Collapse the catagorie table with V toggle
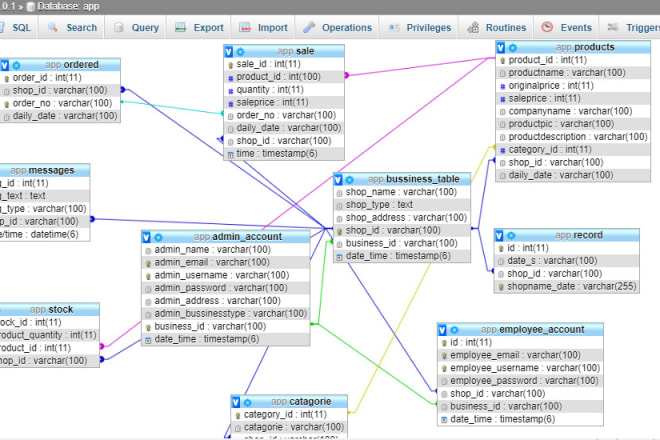660x440 pixels. click(236, 402)
